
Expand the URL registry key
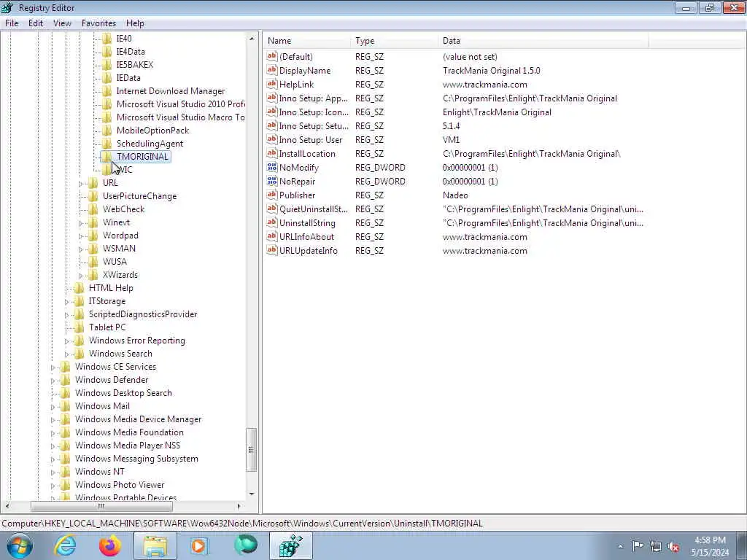point(80,183)
